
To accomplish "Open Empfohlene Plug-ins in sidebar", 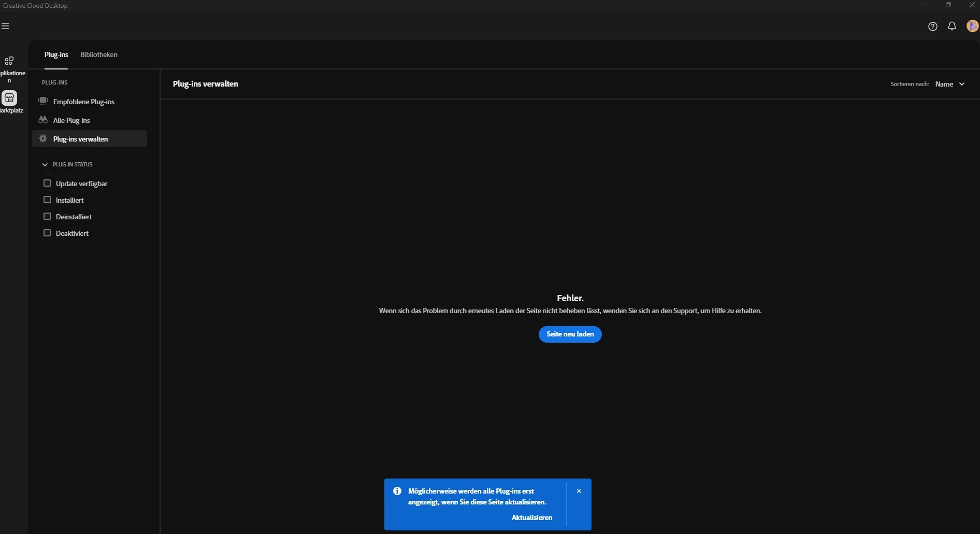I will point(90,102).
